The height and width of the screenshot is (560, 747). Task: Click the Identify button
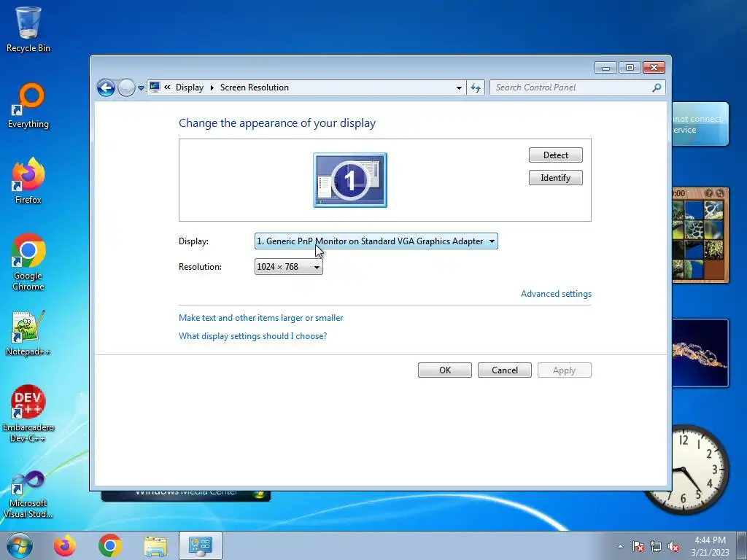coord(555,178)
